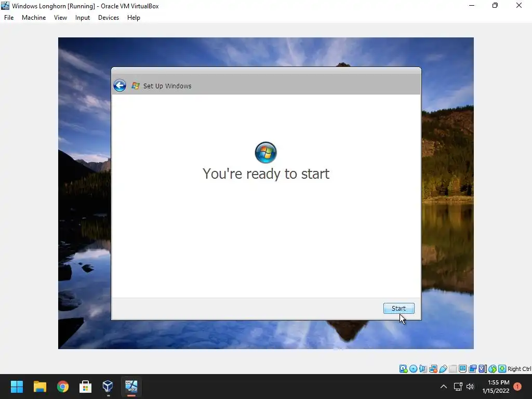This screenshot has width=532, height=399.
Task: Click the VirtualBox window title bar icon
Action: point(5,6)
